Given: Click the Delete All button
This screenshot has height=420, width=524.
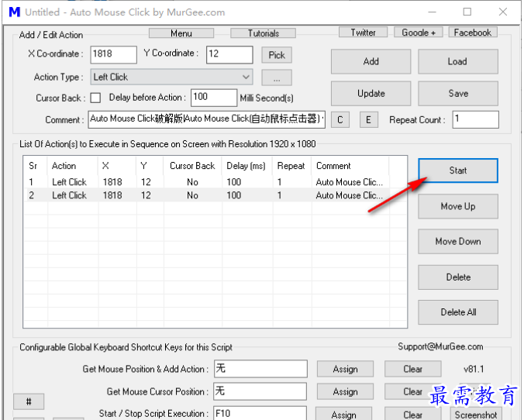Looking at the screenshot, I should [458, 312].
